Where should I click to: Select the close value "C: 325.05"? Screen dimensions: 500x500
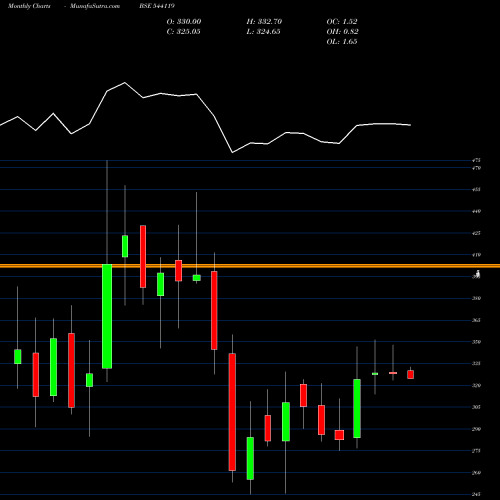pyautogui.click(x=183, y=31)
